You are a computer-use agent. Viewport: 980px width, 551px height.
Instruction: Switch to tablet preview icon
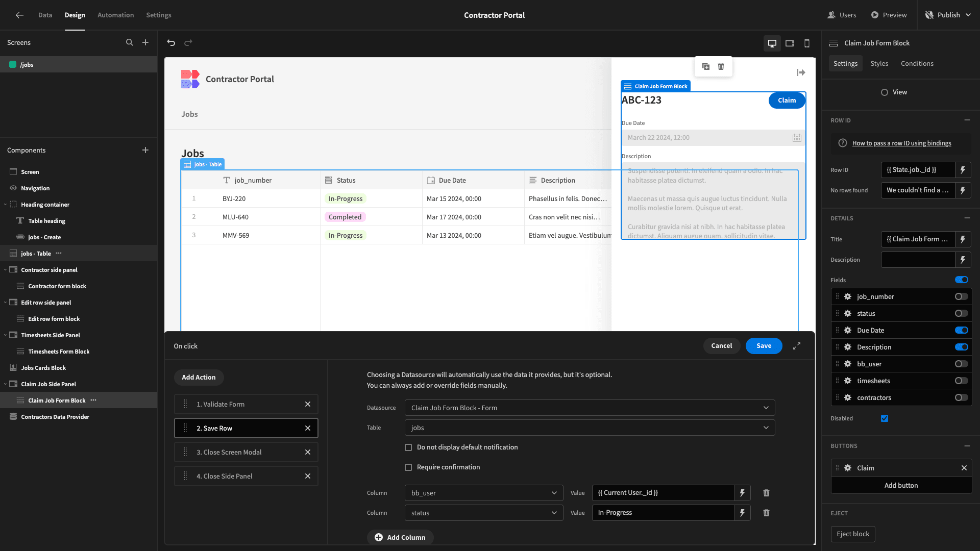790,43
